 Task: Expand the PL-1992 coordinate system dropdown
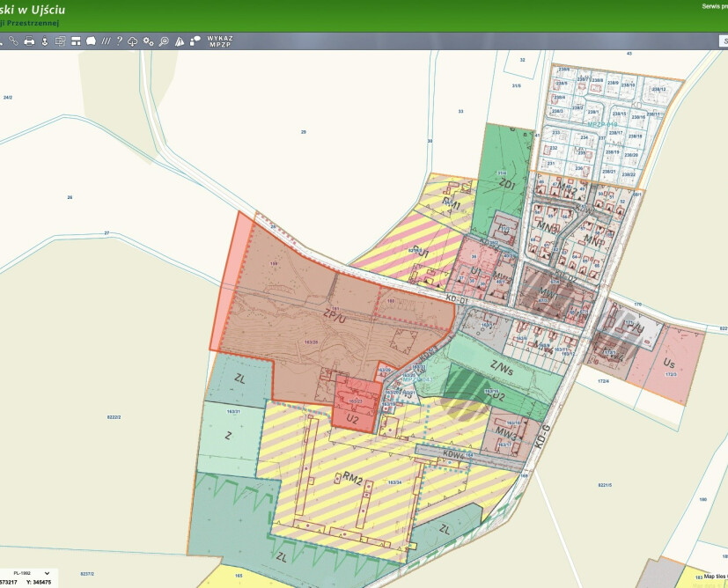pos(31,573)
